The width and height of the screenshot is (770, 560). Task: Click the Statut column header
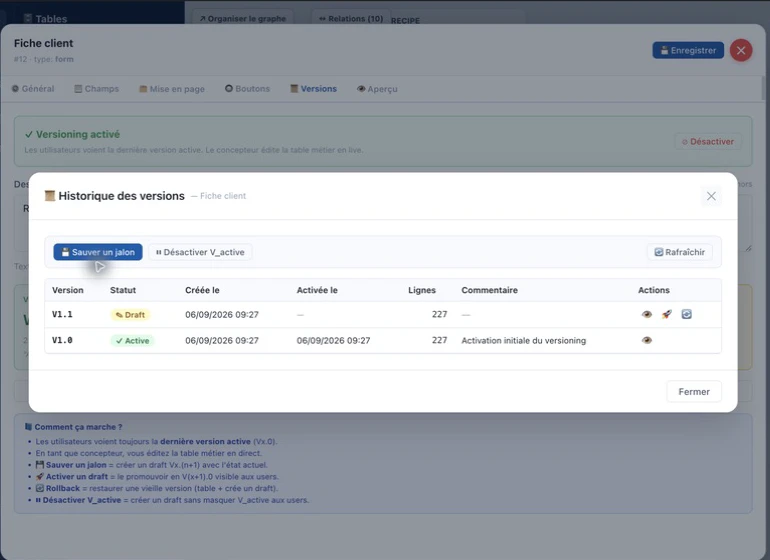point(123,290)
